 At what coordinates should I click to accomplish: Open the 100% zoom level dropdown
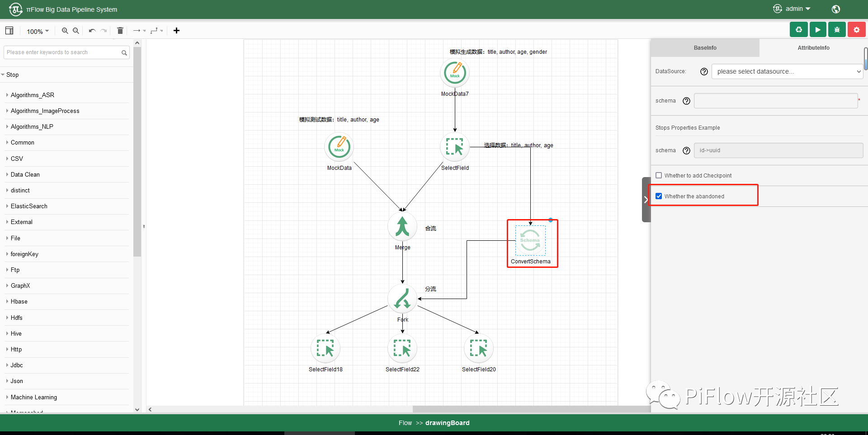38,31
